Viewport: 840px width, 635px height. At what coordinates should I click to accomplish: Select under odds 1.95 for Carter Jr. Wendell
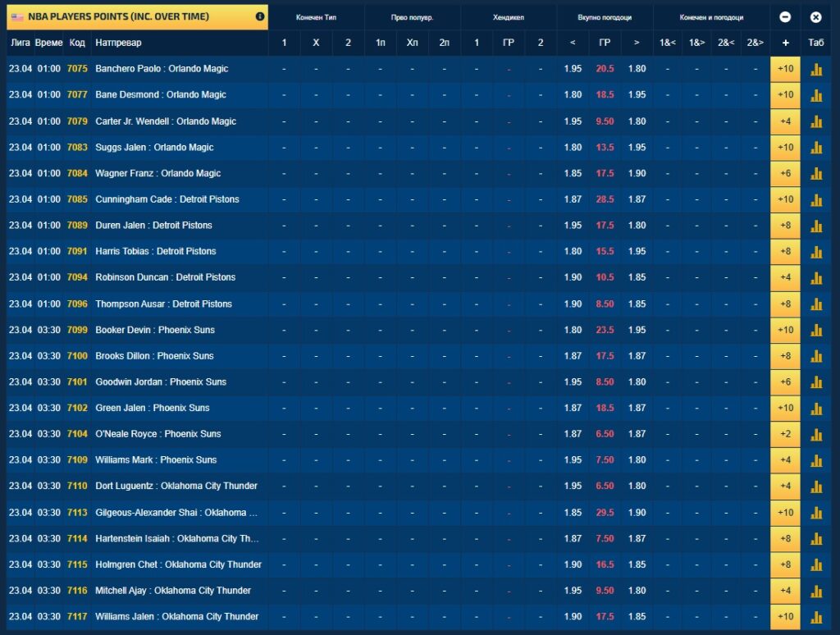pyautogui.click(x=573, y=121)
